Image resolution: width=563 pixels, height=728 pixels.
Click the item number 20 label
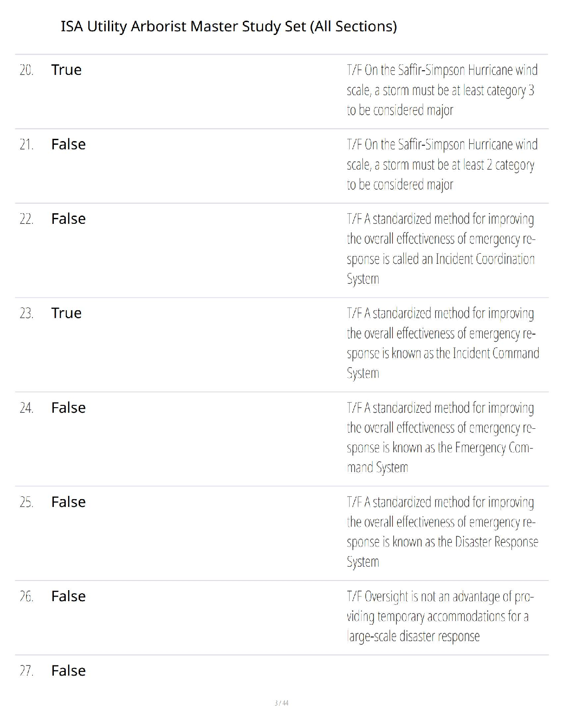click(26, 70)
